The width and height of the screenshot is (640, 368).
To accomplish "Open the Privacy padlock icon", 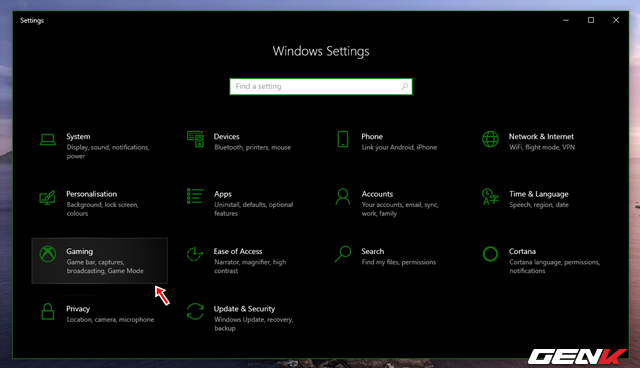I will pos(48,311).
